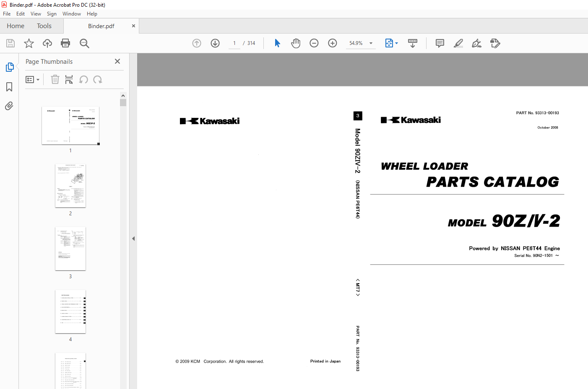The width and height of the screenshot is (588, 389).
Task: Click the 'October 2008' date text
Action: 548,128
